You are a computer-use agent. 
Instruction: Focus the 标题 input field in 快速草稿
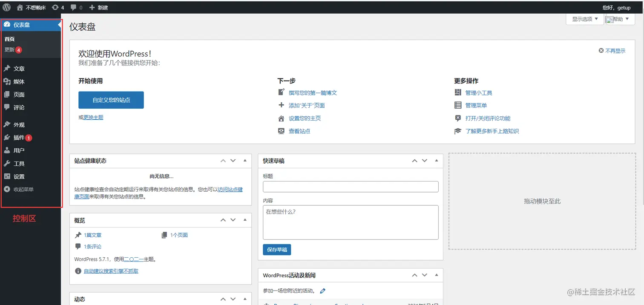(x=351, y=187)
